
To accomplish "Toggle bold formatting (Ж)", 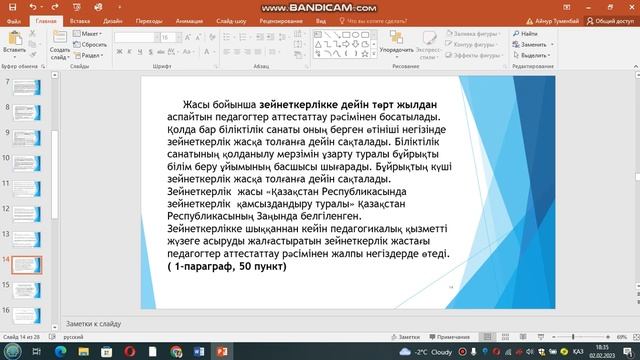I will click(119, 52).
